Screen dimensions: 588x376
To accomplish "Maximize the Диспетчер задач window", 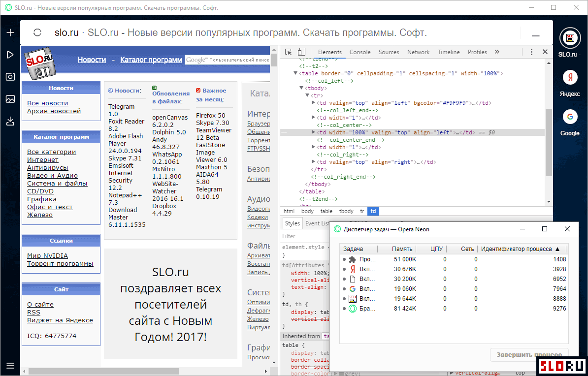I will coord(545,229).
